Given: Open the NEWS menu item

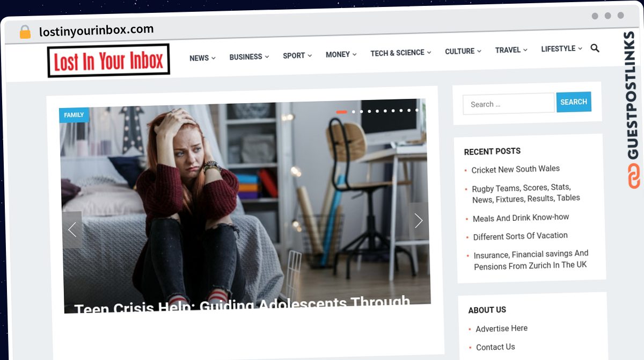Looking at the screenshot, I should coord(199,58).
